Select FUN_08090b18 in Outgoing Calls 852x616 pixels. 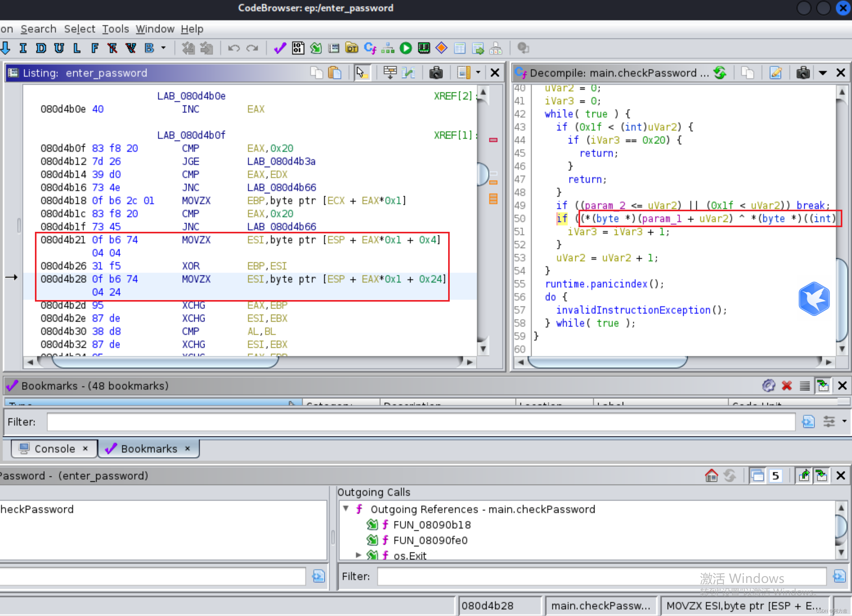[x=432, y=524]
